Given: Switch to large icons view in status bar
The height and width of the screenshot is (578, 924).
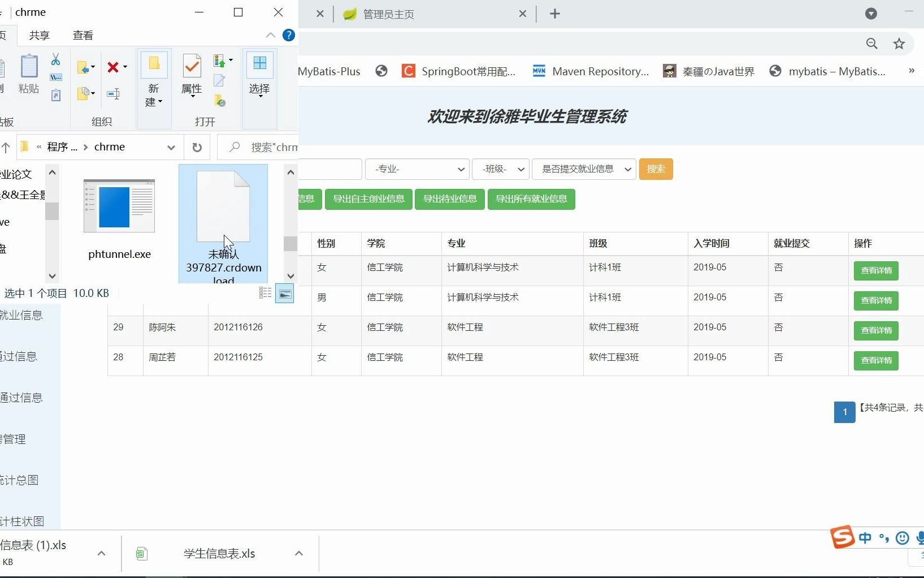Looking at the screenshot, I should (285, 294).
